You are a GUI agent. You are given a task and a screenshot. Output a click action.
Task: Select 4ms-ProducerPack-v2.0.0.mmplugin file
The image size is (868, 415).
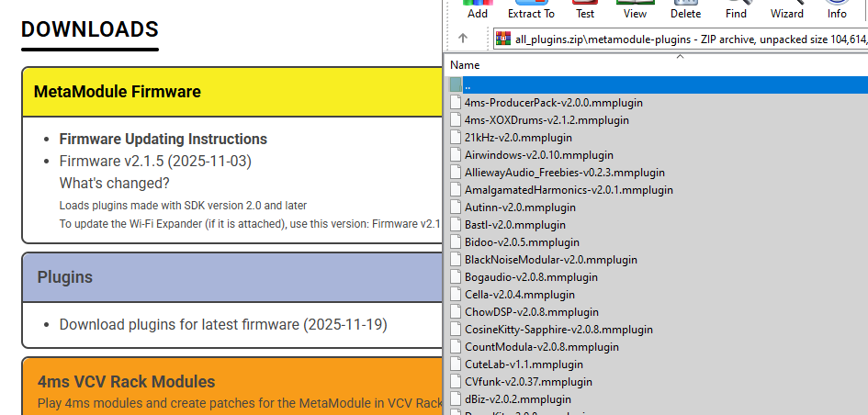pyautogui.click(x=547, y=103)
